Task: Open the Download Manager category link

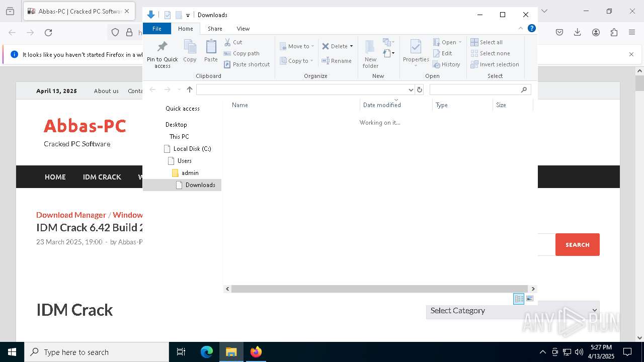Action: pos(71,215)
